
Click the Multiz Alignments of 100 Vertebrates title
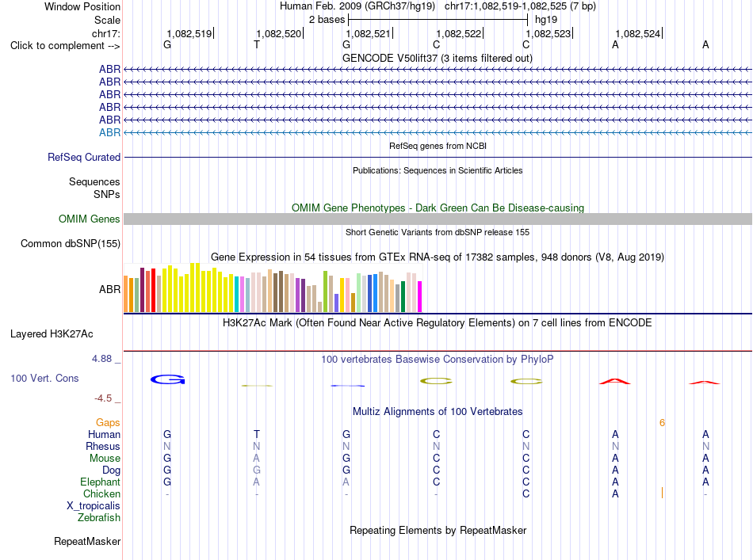tap(438, 412)
